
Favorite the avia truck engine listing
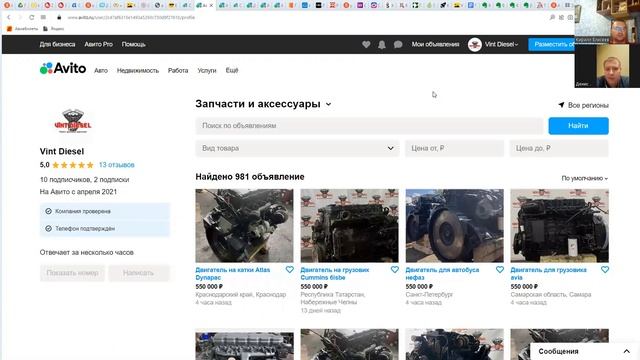click(x=605, y=269)
